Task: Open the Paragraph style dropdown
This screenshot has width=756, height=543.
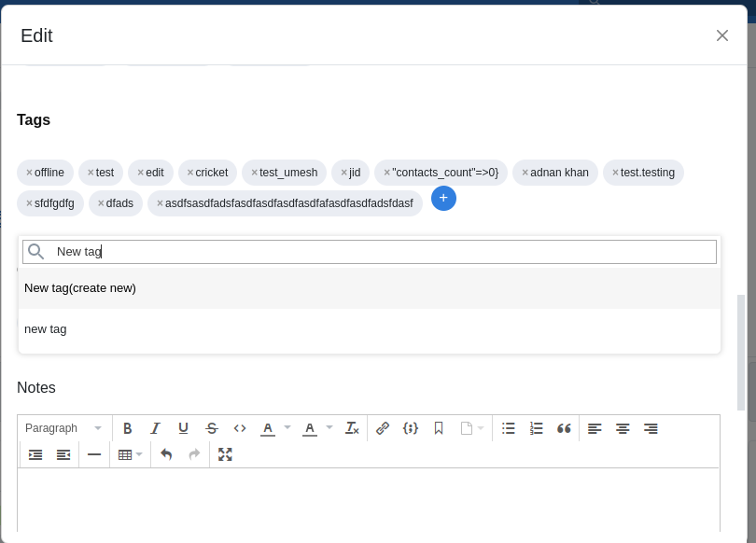Action: point(63,428)
